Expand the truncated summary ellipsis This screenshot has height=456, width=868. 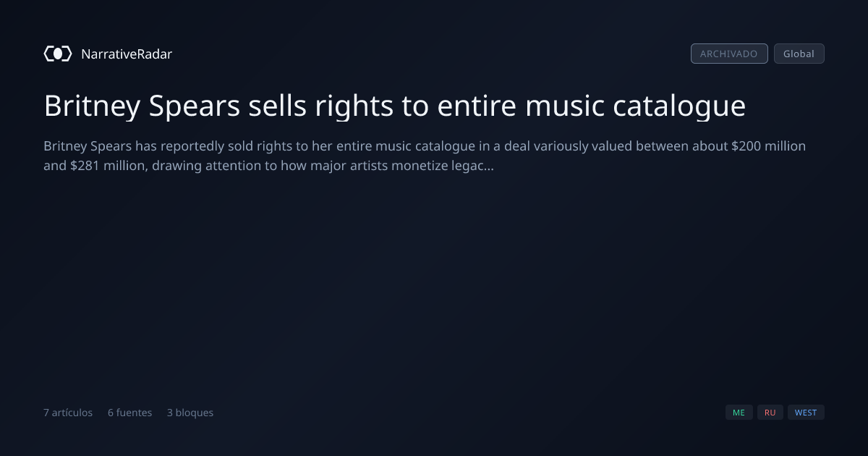[490, 166]
